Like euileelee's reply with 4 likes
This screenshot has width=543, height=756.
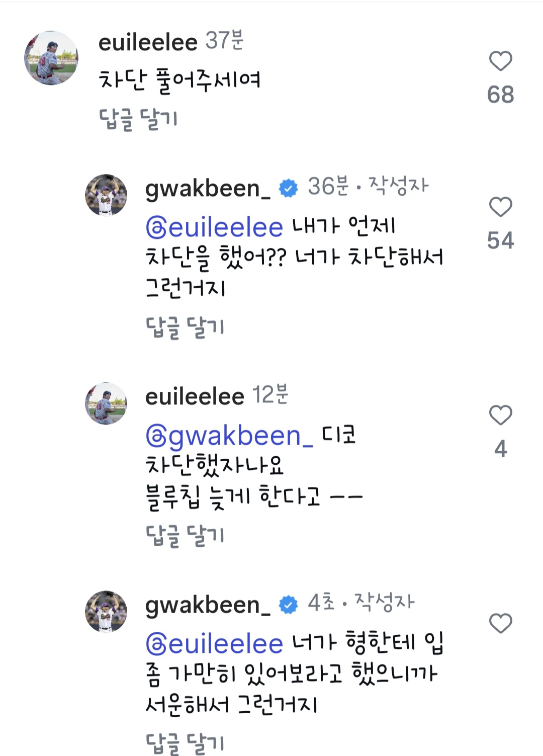click(x=500, y=415)
